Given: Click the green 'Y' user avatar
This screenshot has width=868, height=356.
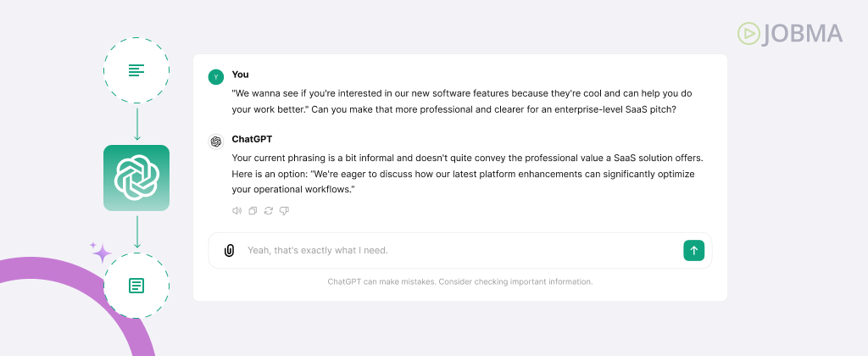Looking at the screenshot, I should (216, 77).
